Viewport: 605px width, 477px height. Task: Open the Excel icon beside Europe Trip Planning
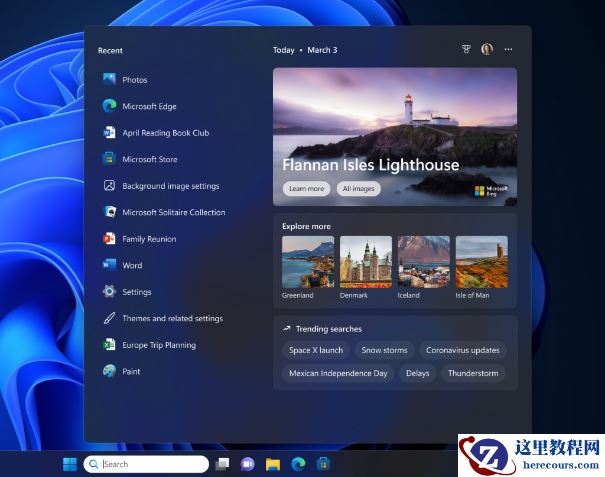point(109,345)
